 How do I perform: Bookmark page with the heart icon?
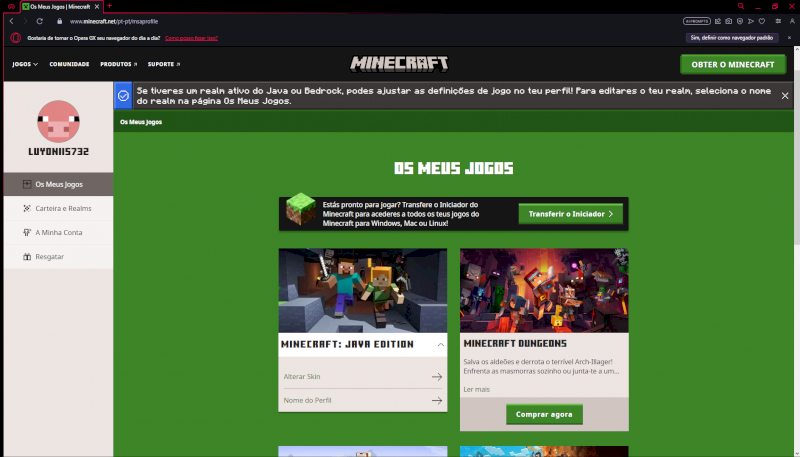[762, 21]
